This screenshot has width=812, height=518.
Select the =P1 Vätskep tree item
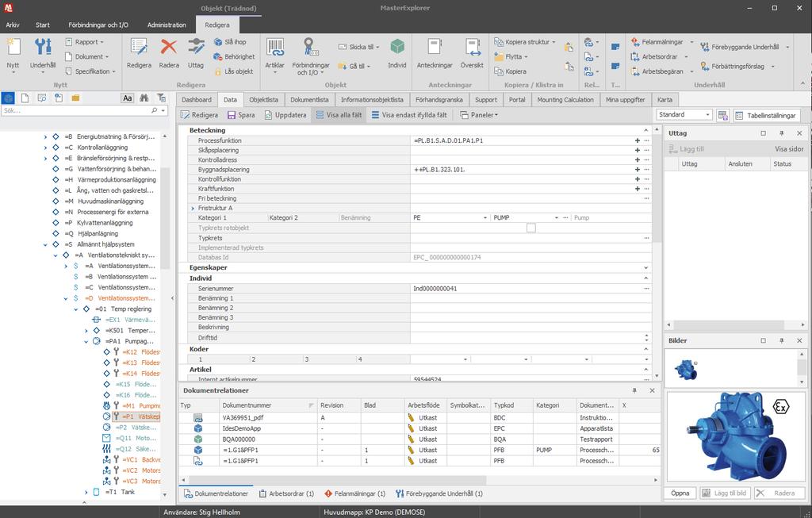click(x=137, y=416)
